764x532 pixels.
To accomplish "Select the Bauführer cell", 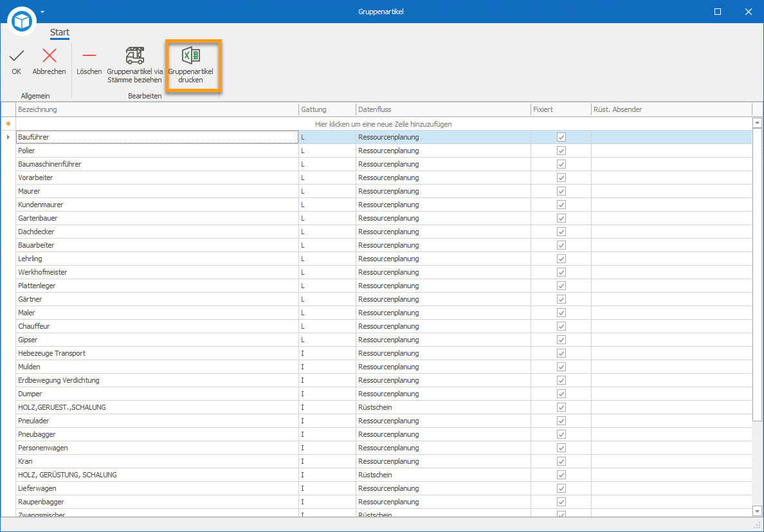I will pyautogui.click(x=158, y=138).
